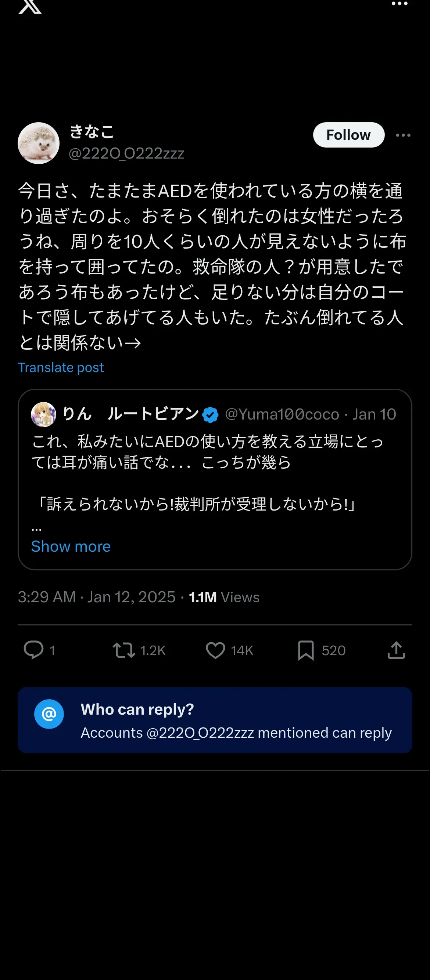Open the quoted post's Jan 10 date

pyautogui.click(x=374, y=414)
